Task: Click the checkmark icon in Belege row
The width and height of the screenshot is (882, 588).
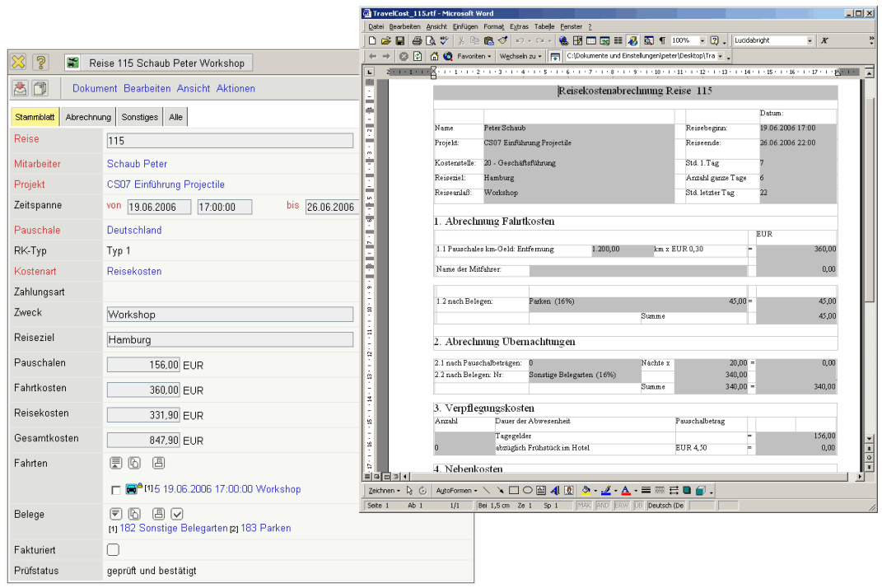Action: coord(177,514)
